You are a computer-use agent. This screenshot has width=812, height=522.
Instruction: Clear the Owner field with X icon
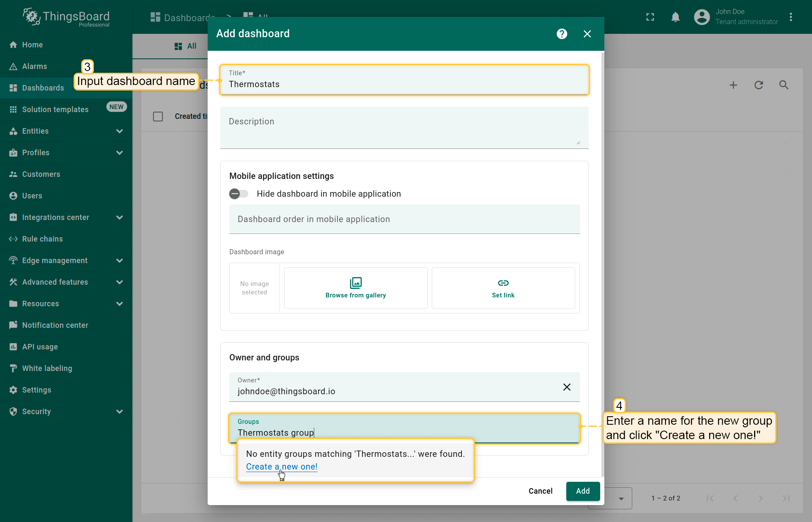click(567, 387)
